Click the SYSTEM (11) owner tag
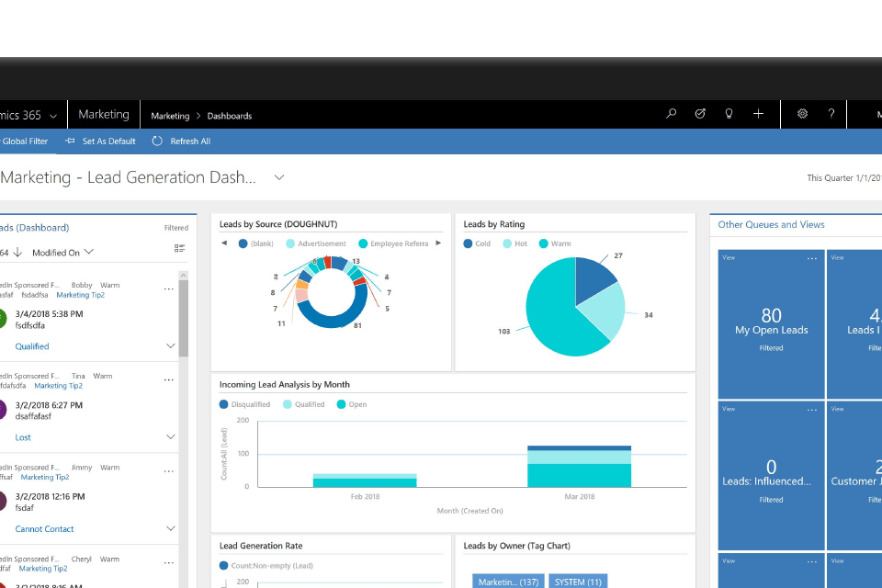 click(578, 582)
